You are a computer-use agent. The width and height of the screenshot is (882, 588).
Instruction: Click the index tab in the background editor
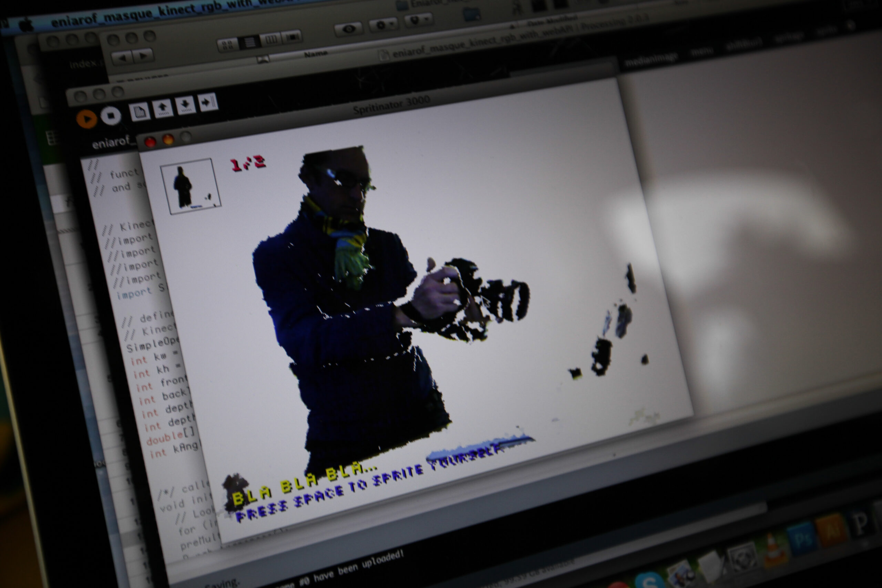[x=87, y=64]
